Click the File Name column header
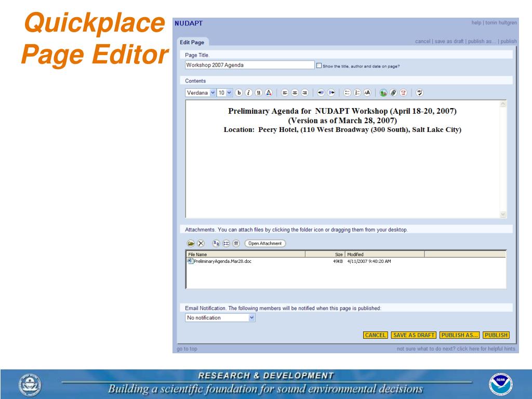Viewport: 532px width, 399px height. [x=246, y=254]
